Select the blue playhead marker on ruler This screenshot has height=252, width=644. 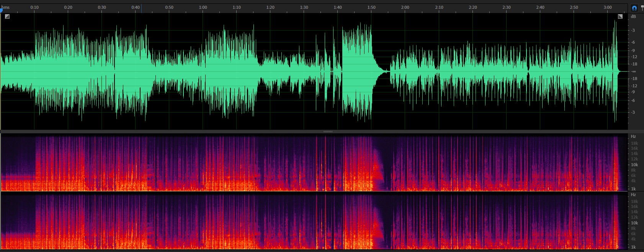[x=1, y=10]
